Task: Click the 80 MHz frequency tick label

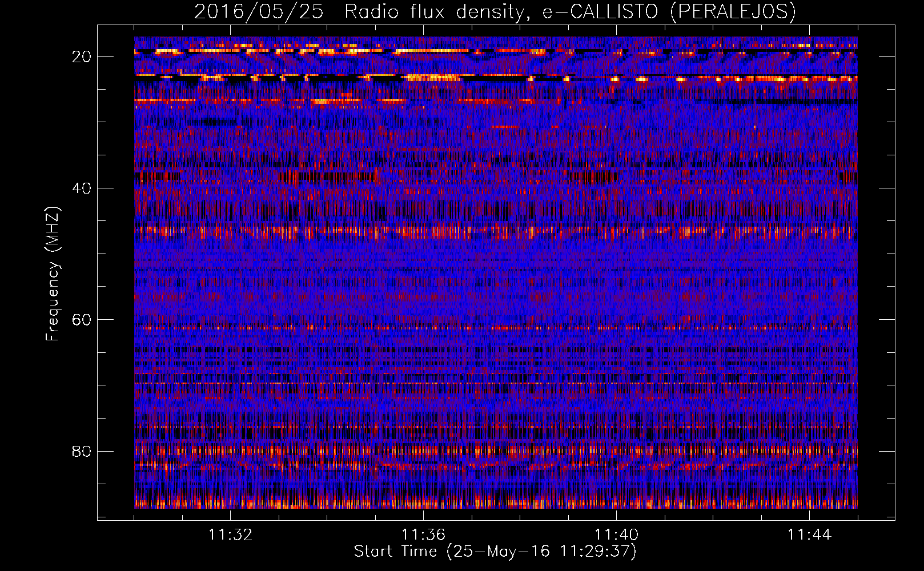Action: click(82, 452)
